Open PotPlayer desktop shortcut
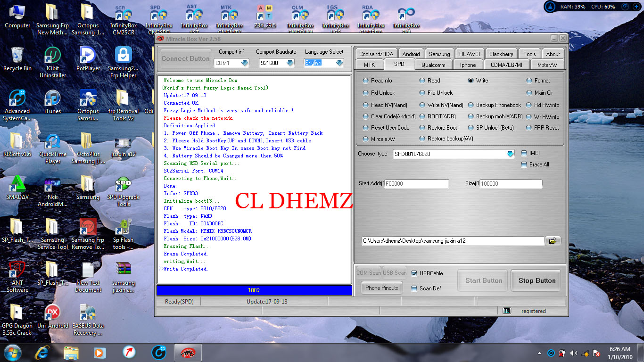The height and width of the screenshot is (362, 644). (x=88, y=59)
